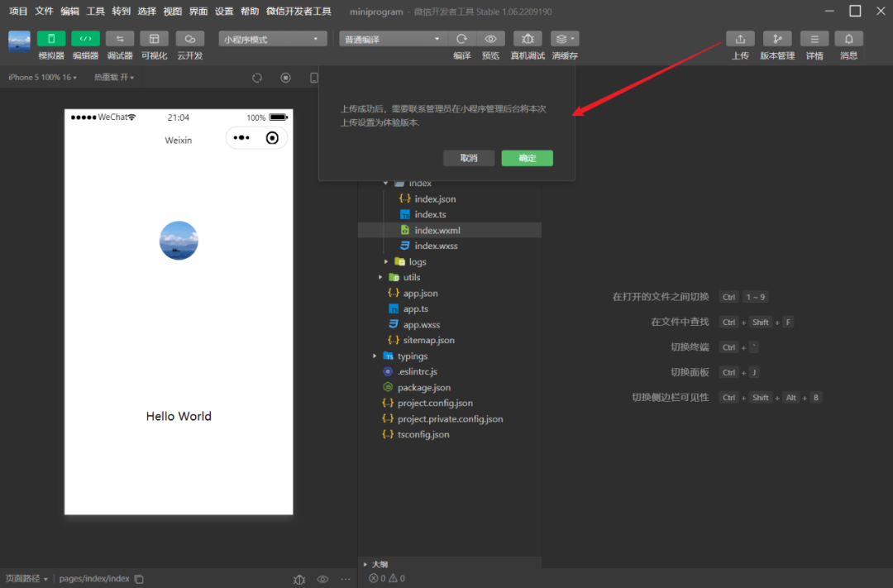Open the mini program mode dropdown
Screen dimensions: 893x588
273,39
